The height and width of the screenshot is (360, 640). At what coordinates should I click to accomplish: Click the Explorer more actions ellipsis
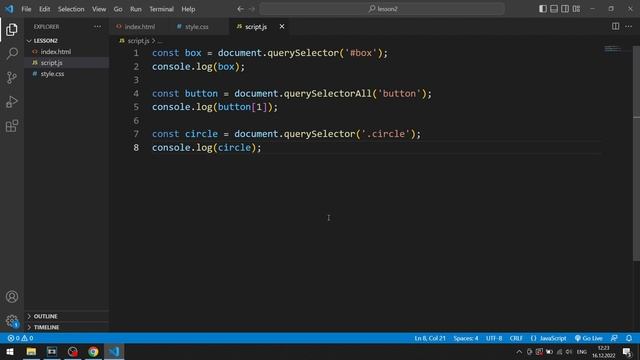[x=97, y=27]
